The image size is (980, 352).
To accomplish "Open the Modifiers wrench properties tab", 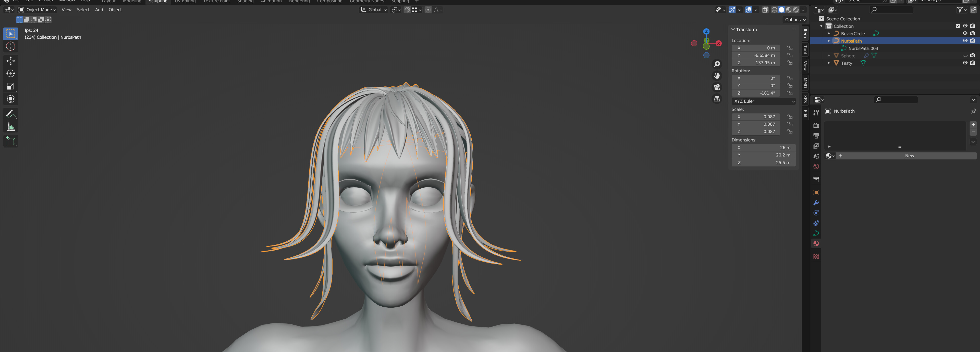I will click(816, 203).
